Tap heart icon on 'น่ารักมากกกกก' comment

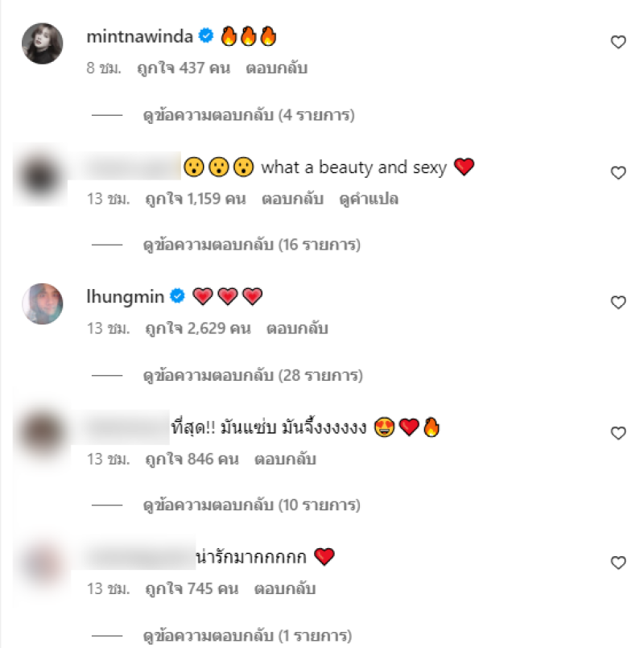coord(618,563)
